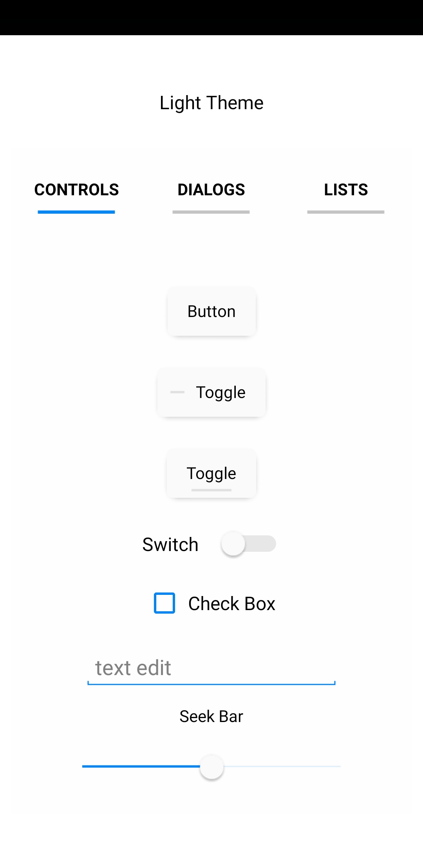Click the blue underline beneath CONTROLS
Screen dimensions: 423x868
[x=76, y=212]
